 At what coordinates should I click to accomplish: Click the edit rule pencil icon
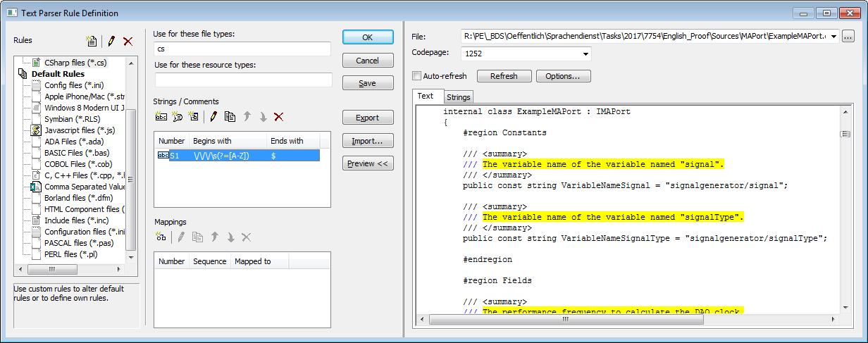pos(111,42)
